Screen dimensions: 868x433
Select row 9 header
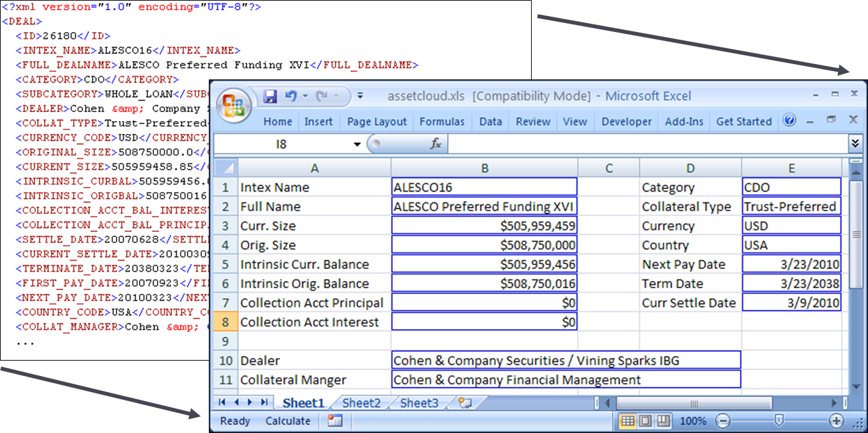pyautogui.click(x=225, y=341)
